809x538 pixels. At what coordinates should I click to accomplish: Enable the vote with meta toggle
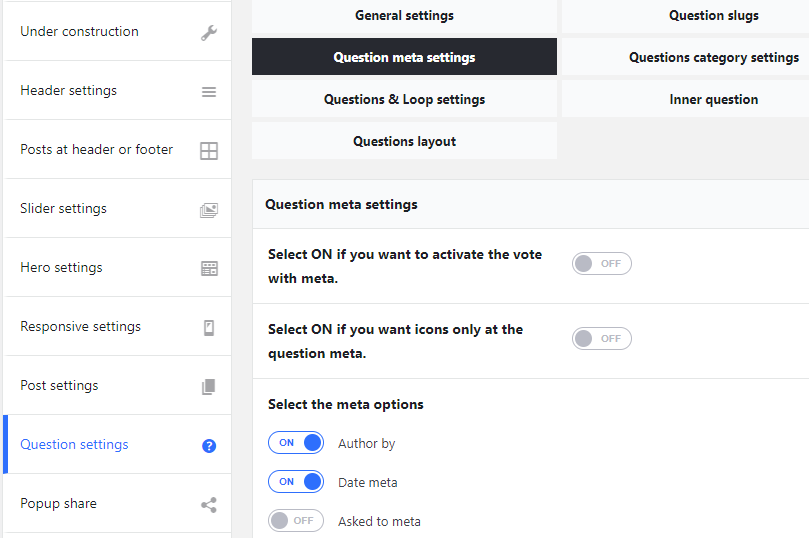click(x=602, y=264)
